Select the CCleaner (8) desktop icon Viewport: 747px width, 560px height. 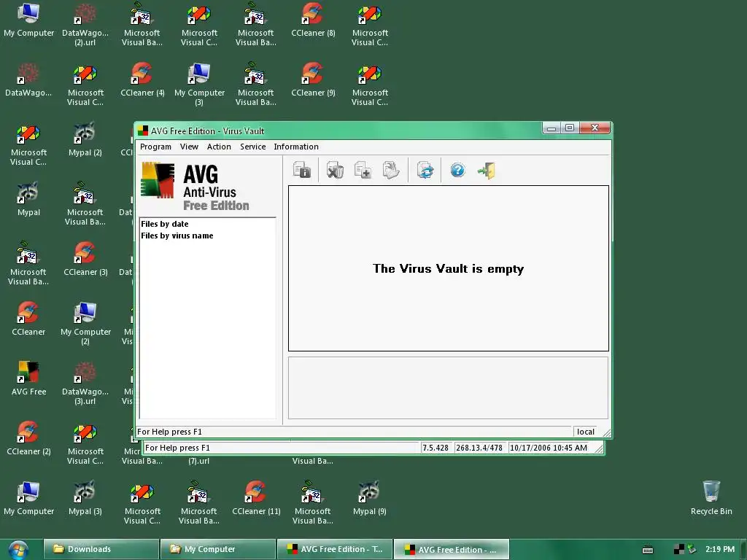tap(313, 20)
